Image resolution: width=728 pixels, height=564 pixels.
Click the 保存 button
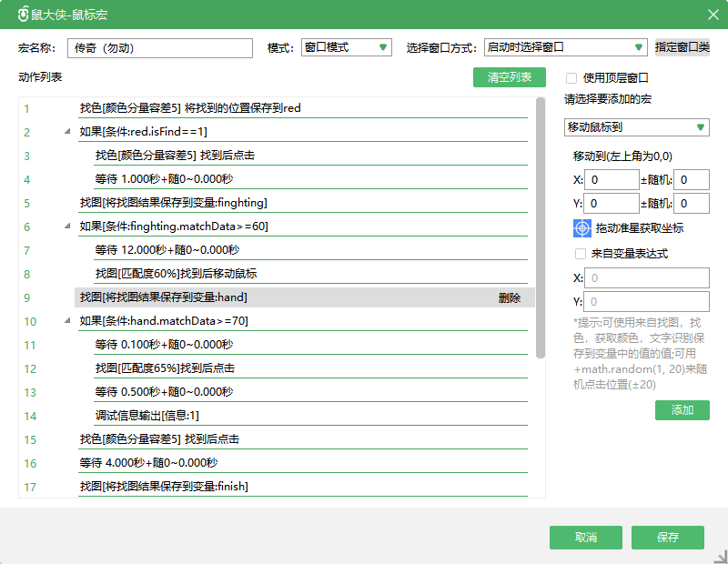[x=668, y=538]
